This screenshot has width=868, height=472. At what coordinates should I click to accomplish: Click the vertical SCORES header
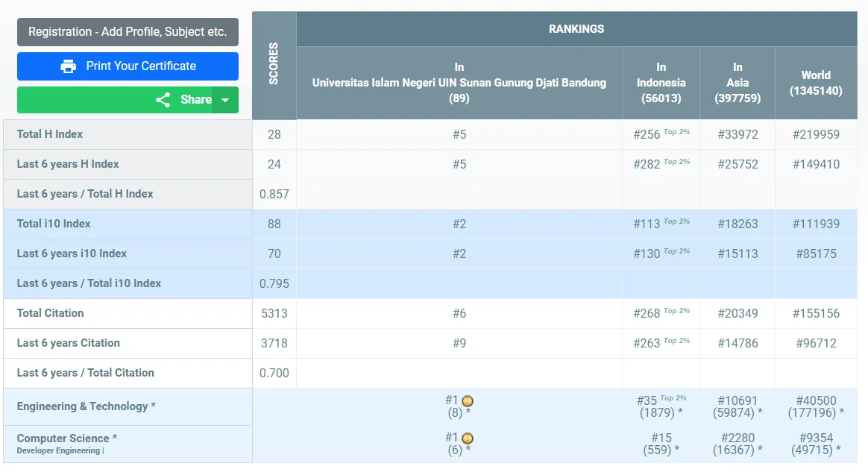point(274,66)
